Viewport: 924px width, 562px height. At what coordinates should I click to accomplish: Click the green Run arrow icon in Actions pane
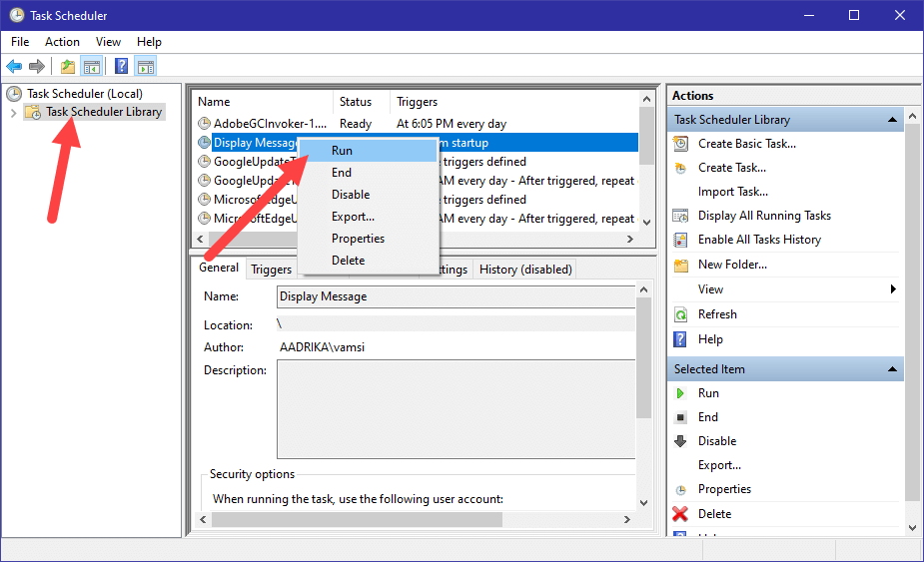point(680,393)
